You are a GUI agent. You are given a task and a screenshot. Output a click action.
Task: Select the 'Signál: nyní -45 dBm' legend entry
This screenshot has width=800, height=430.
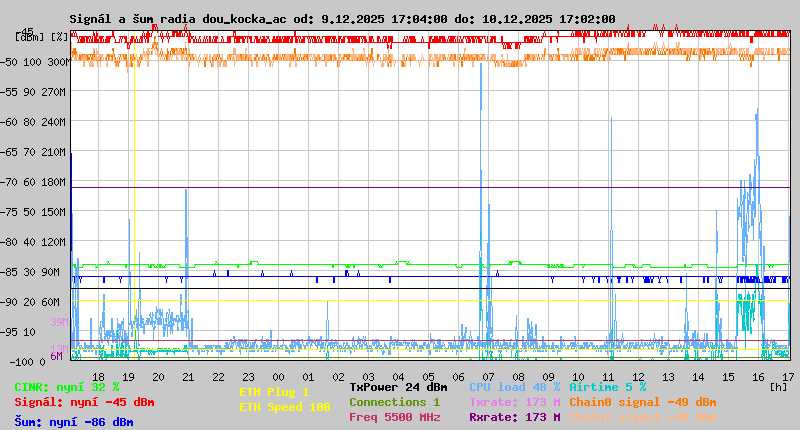(84, 402)
